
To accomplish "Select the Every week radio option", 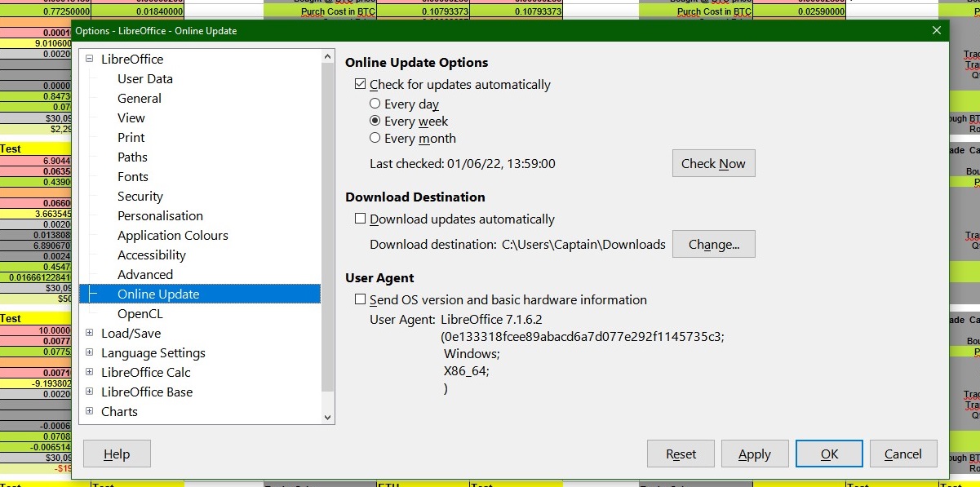I will pos(375,121).
